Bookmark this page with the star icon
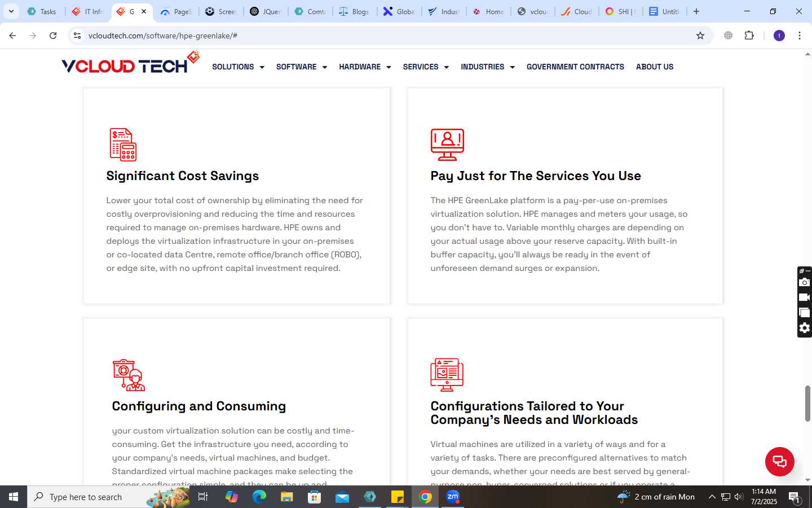 click(700, 36)
